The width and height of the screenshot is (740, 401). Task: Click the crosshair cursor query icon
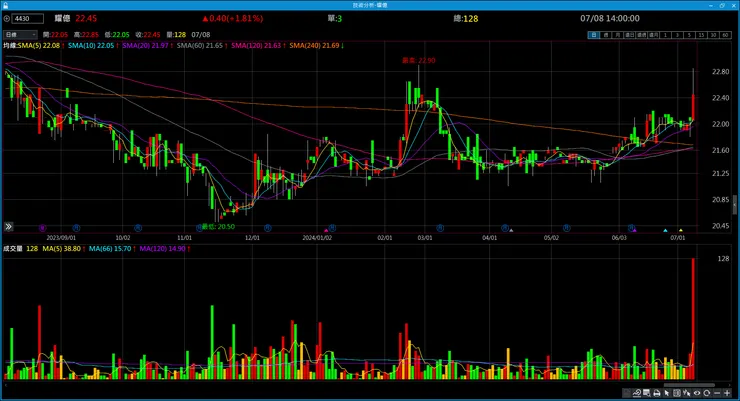point(687,393)
